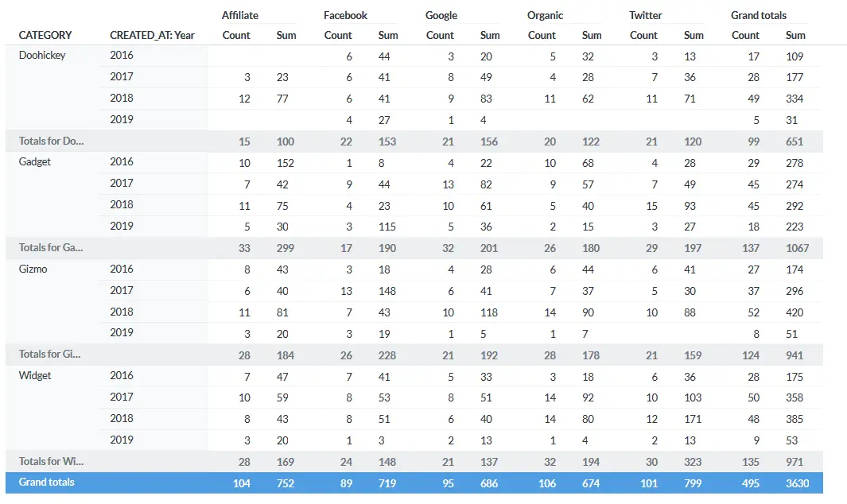Select the Sum header under Affiliate
The image size is (847, 504).
pos(286,35)
